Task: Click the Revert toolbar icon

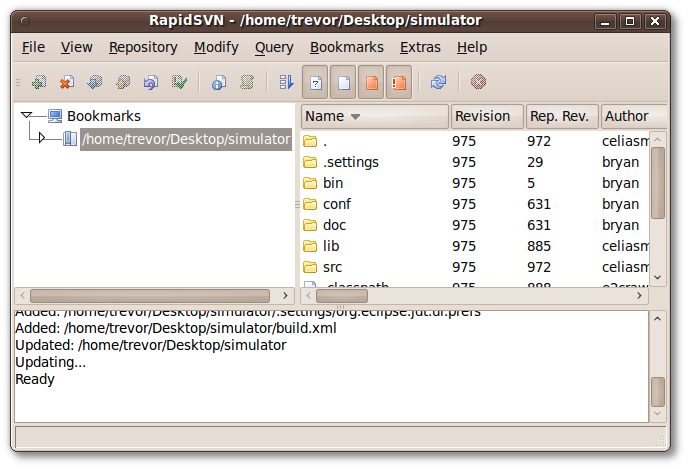Action: 151,82
